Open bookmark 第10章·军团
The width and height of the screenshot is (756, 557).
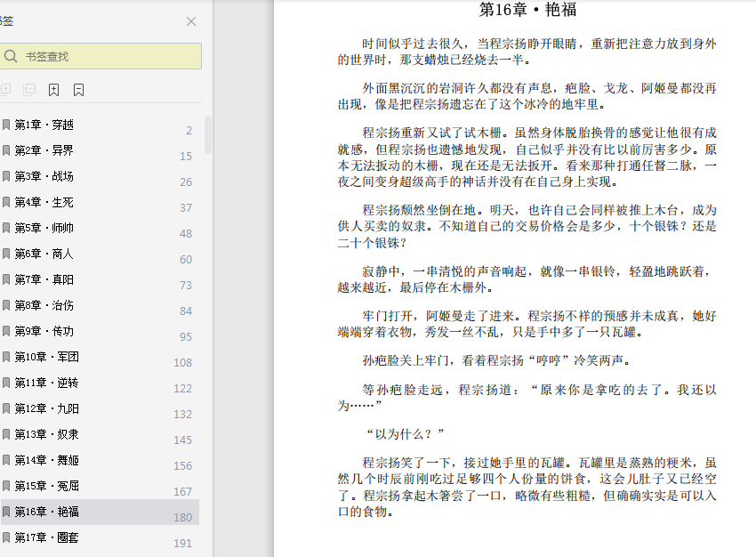[100, 357]
